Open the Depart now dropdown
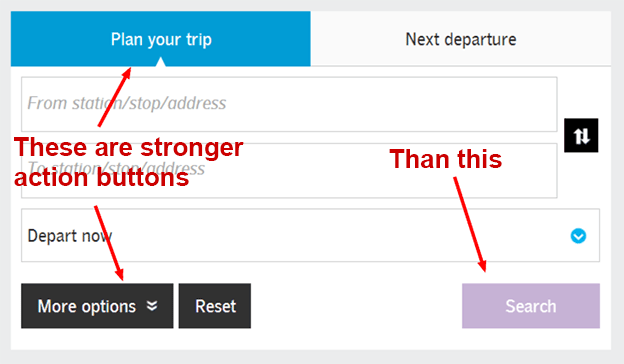Image resolution: width=624 pixels, height=364 pixels. click(310, 235)
